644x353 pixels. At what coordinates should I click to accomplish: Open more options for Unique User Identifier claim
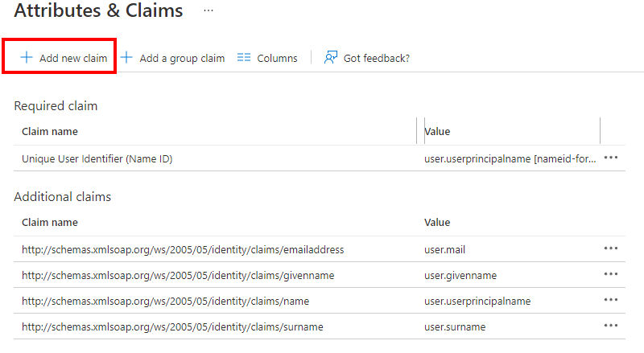click(611, 158)
